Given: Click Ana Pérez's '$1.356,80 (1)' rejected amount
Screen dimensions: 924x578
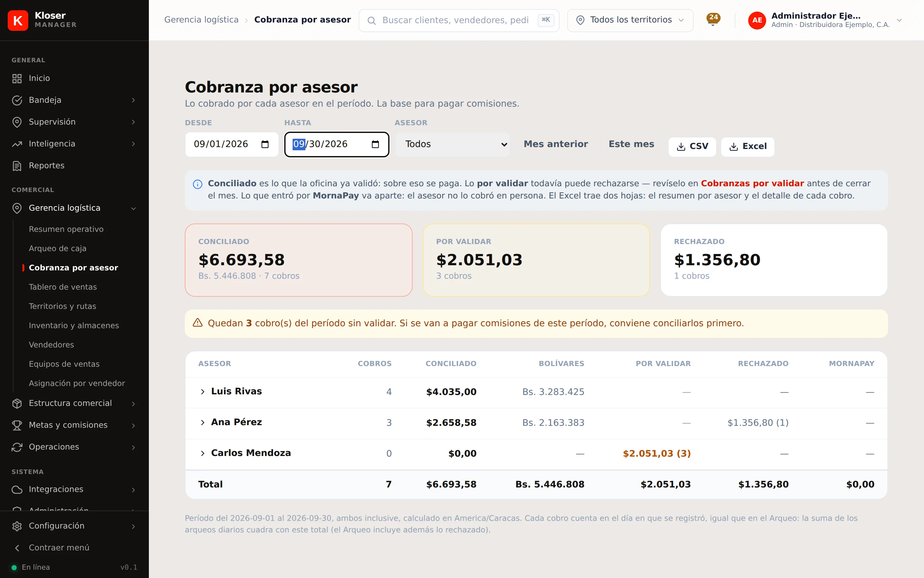Looking at the screenshot, I should click(x=758, y=423).
